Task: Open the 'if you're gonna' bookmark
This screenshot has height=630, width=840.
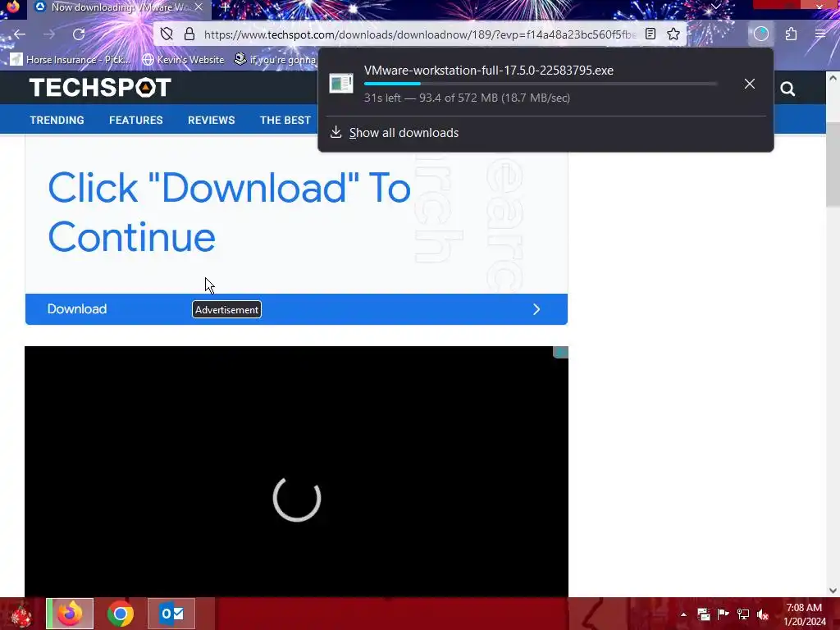Action: point(276,59)
